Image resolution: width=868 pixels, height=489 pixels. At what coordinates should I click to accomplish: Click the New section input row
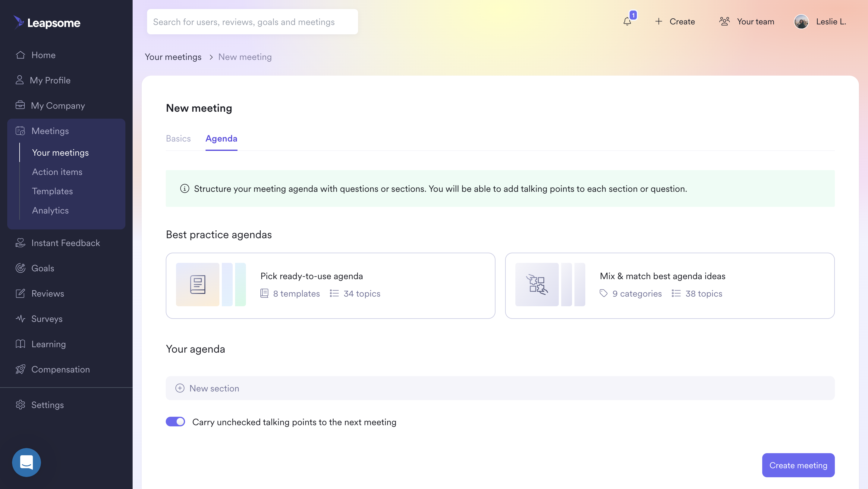(500, 388)
